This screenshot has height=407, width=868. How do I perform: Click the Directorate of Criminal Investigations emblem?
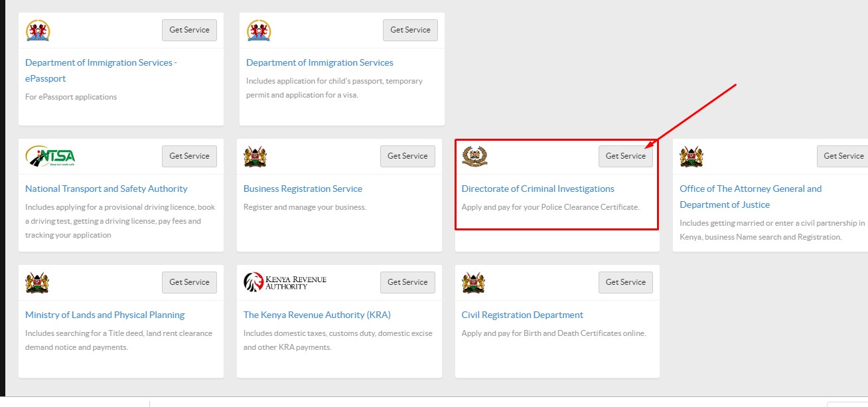click(474, 156)
